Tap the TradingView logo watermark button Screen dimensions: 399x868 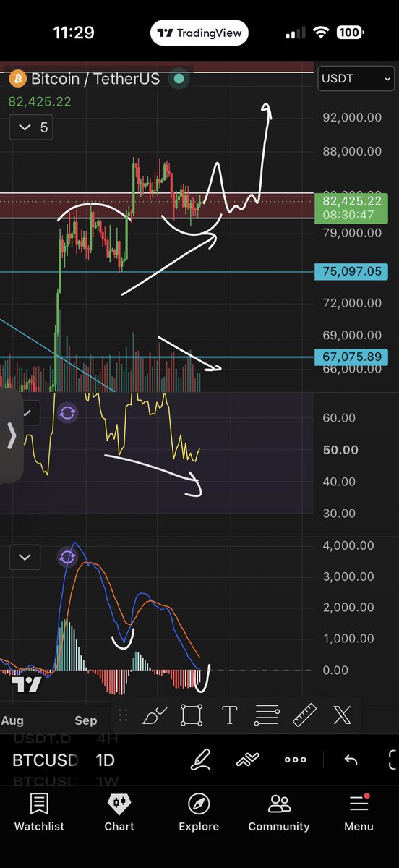27,686
